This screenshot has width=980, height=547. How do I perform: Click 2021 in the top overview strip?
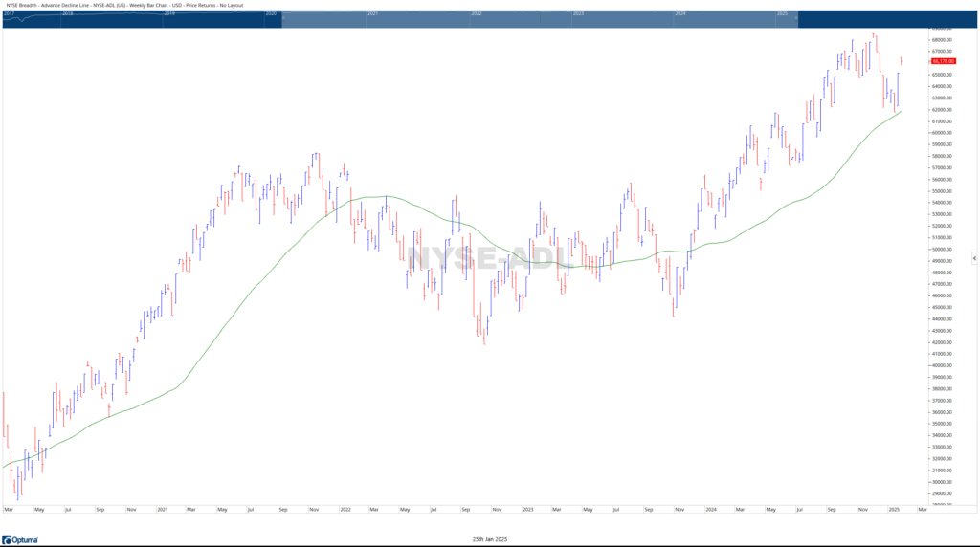pos(373,14)
